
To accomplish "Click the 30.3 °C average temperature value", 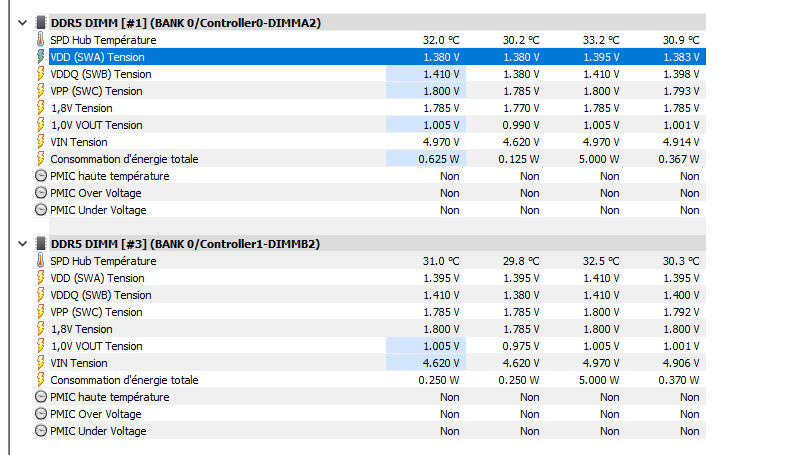I will [681, 261].
